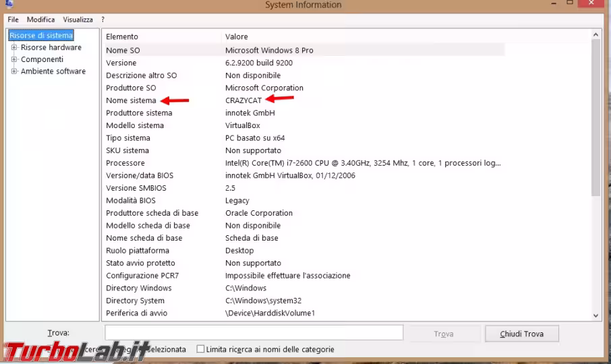Click the Valore column header

coord(237,36)
